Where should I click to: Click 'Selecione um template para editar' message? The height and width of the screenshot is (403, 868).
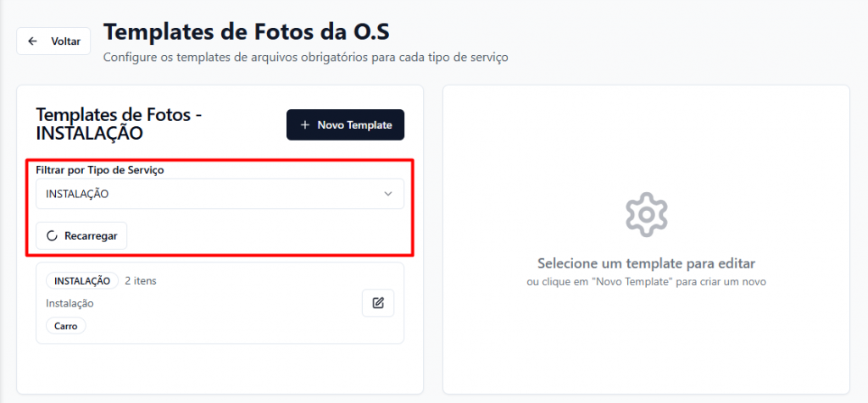(646, 263)
